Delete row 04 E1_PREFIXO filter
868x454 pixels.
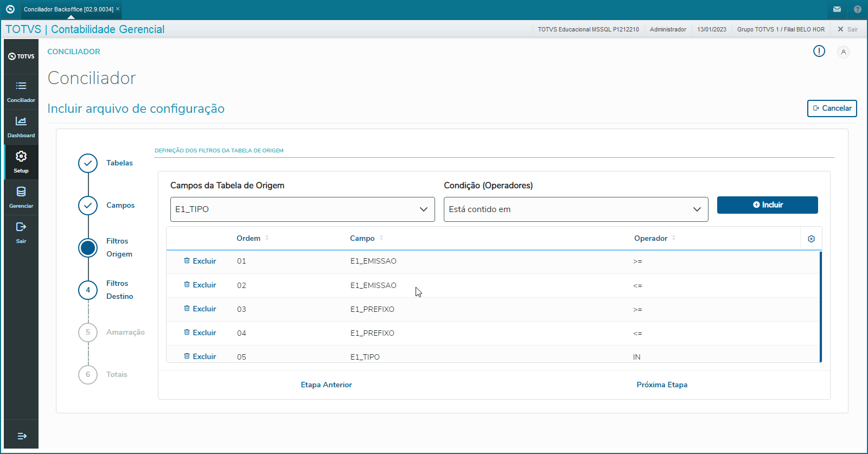(x=200, y=332)
